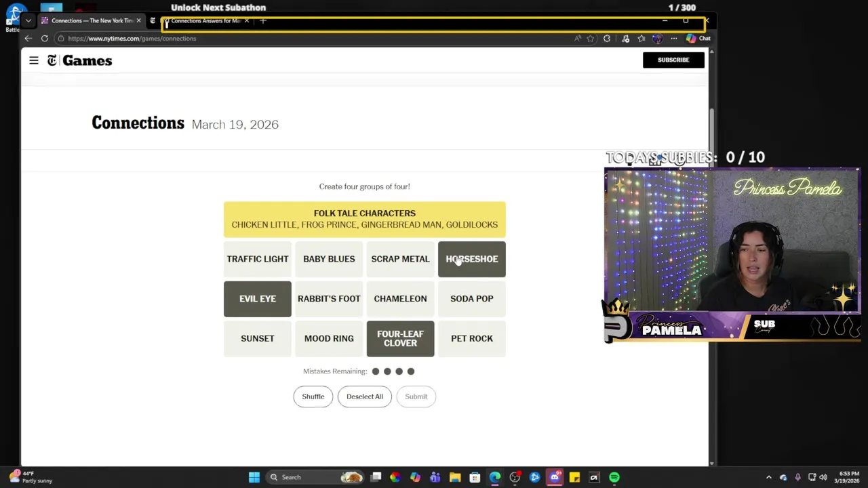Viewport: 868px width, 488px height.
Task: Click the black Subscribe button
Action: click(x=673, y=60)
